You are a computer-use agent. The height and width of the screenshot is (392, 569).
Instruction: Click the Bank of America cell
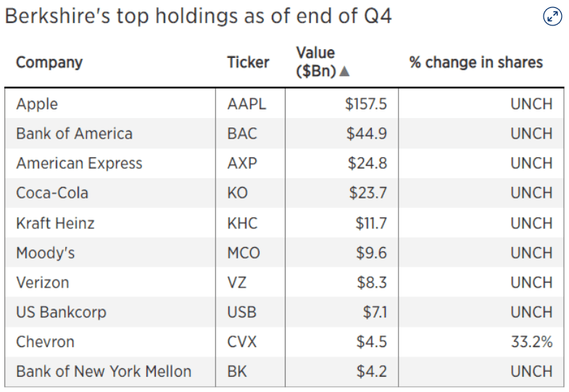click(x=74, y=133)
